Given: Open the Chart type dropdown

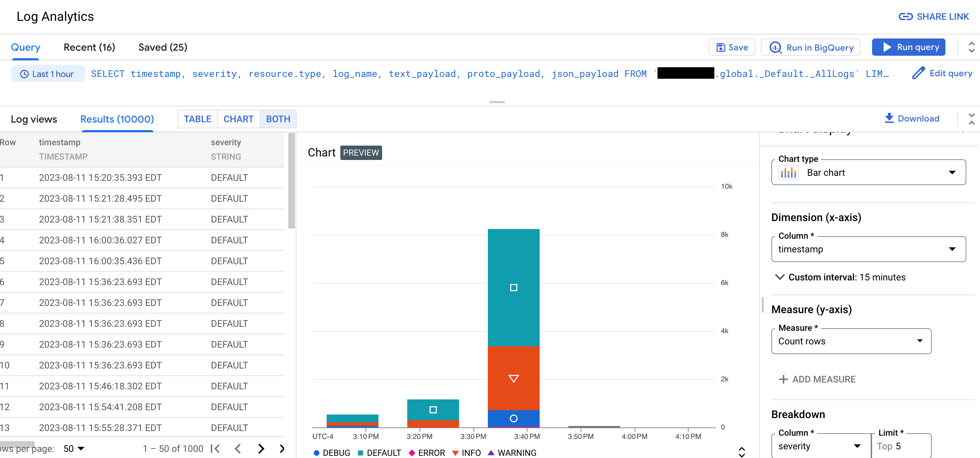Looking at the screenshot, I should pos(869,173).
